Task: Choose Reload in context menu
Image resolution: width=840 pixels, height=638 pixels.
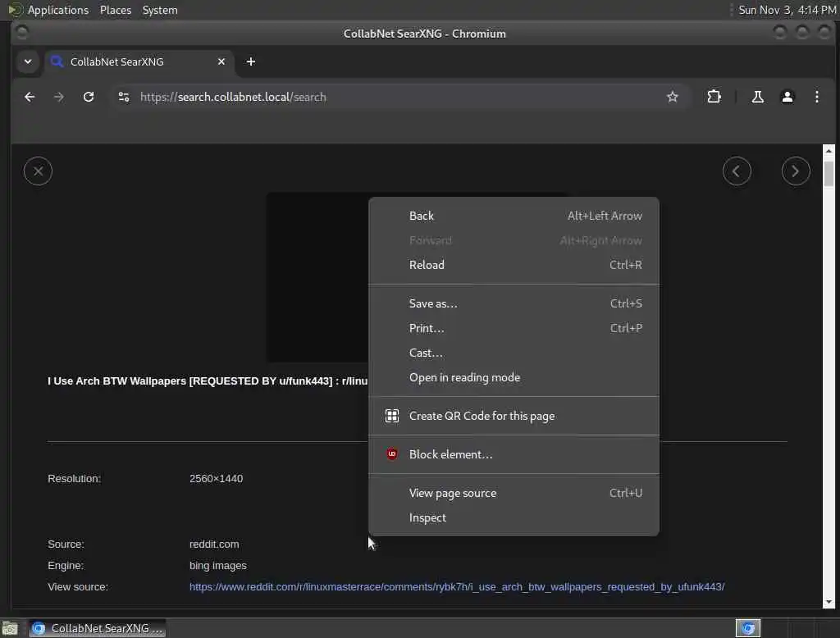Action: (514, 265)
